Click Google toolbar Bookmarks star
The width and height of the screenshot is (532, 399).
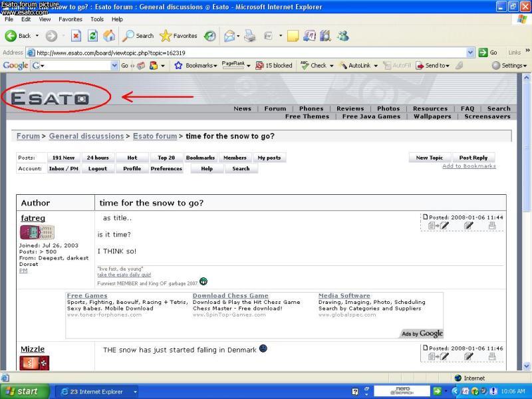click(x=178, y=65)
